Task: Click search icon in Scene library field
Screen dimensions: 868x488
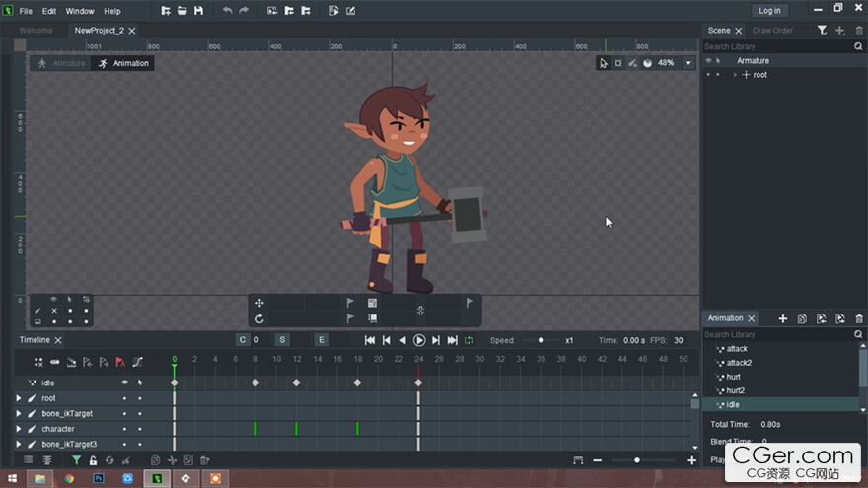Action: tap(858, 46)
